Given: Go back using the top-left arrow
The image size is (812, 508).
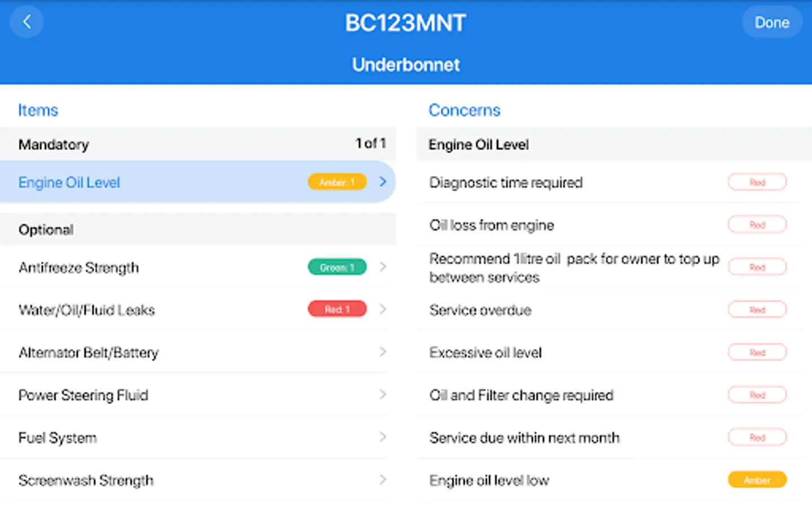Looking at the screenshot, I should tap(27, 23).
